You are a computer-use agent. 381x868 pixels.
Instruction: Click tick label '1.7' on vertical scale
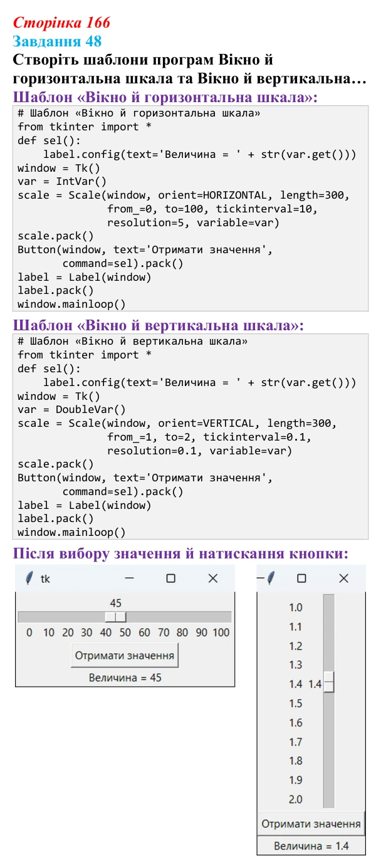click(x=296, y=742)
